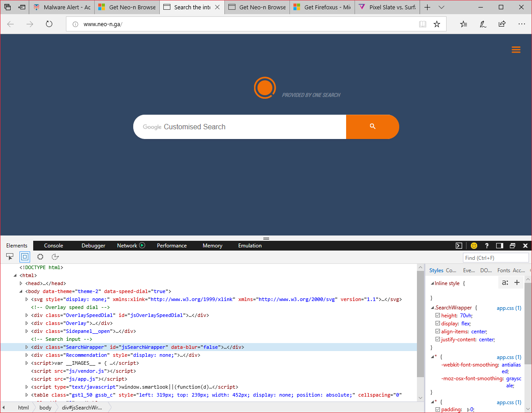Show tabs you've set aside icon
The height and width of the screenshot is (413, 532).
click(8, 7)
